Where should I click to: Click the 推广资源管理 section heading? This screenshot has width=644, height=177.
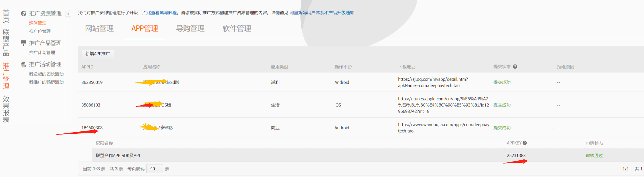coord(45,13)
